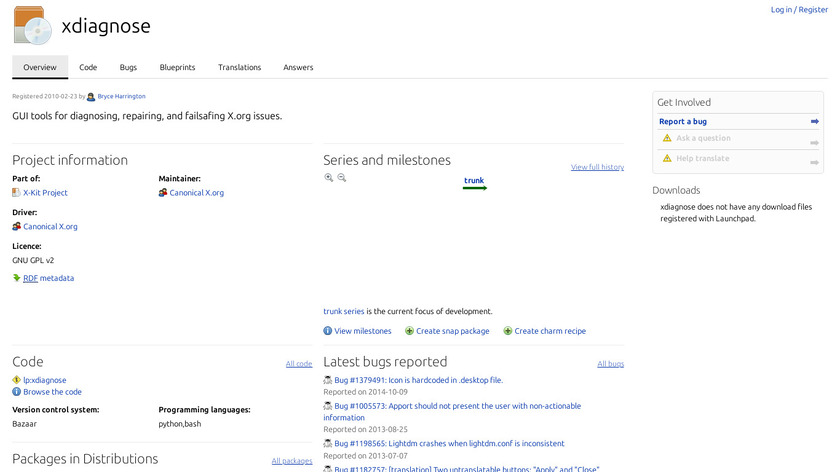The image size is (840, 472).
Task: Zoom in on the series timeline
Action: [x=329, y=177]
